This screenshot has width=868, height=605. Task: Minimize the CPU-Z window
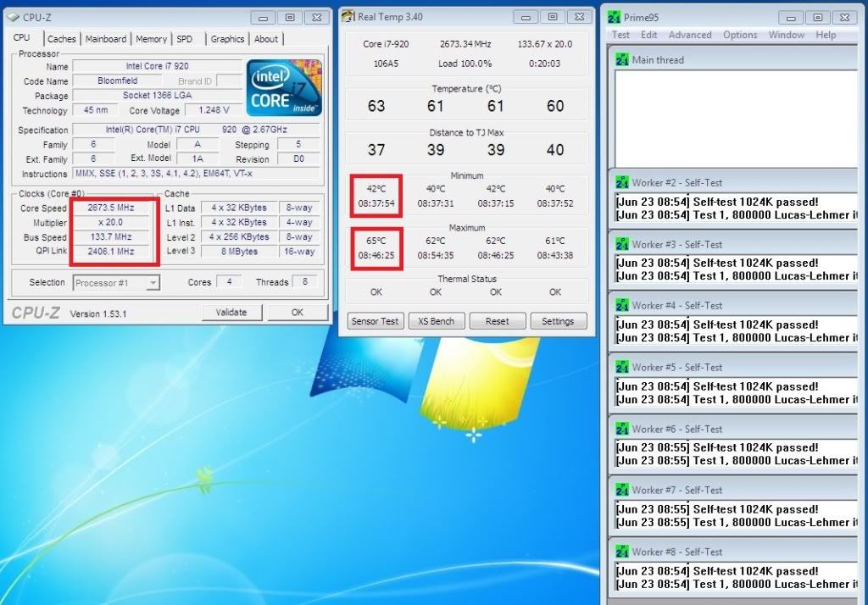pyautogui.click(x=263, y=18)
